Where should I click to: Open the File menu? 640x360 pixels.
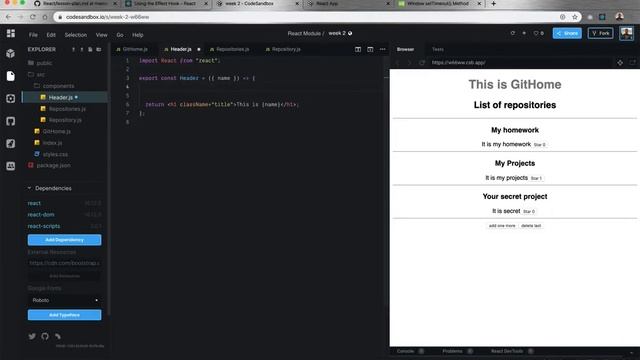[33, 35]
